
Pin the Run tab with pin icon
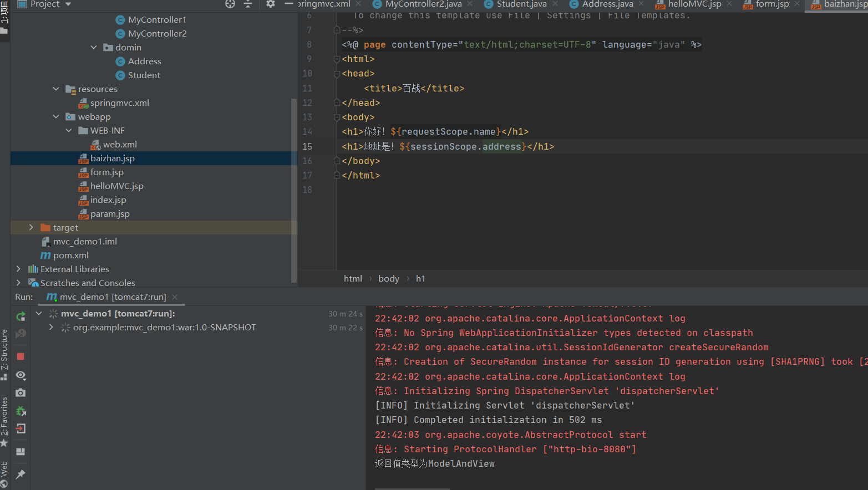tap(21, 474)
